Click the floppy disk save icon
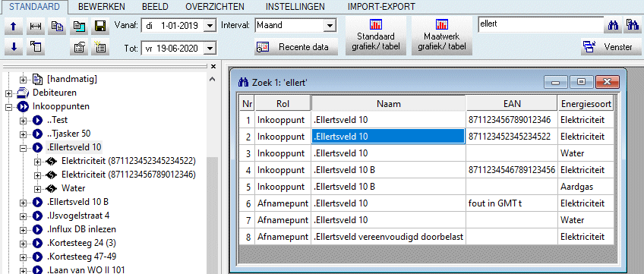644x274 pixels. point(99,27)
